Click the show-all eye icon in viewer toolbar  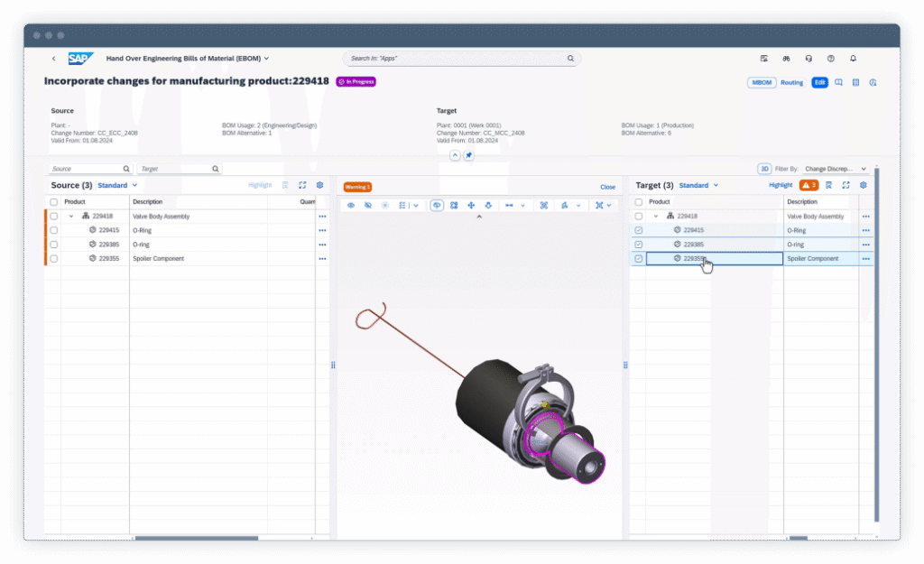coord(351,205)
